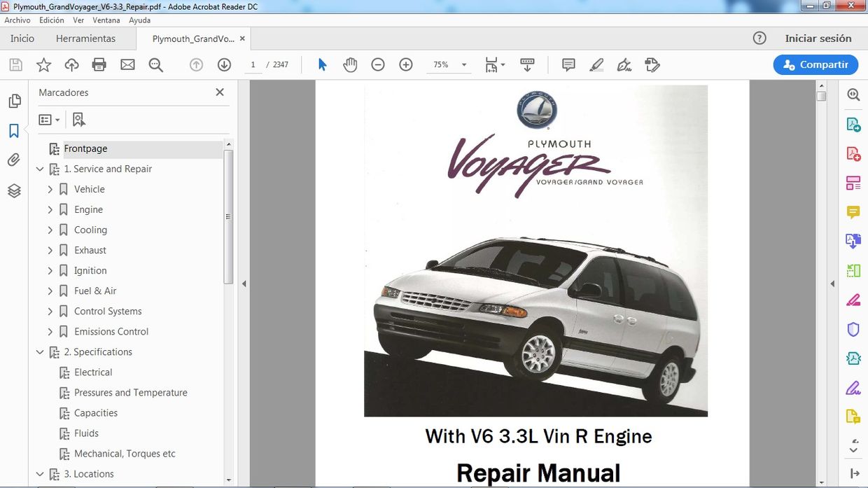Go to next page arrow
The image size is (868, 488).
click(x=224, y=64)
